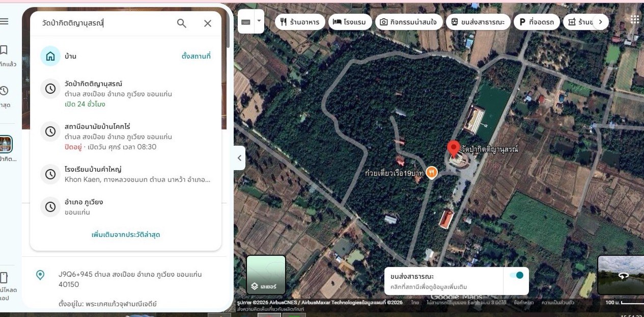Open เพิ่มเติมจากประวัติล่าสุด more history link

tap(126, 234)
